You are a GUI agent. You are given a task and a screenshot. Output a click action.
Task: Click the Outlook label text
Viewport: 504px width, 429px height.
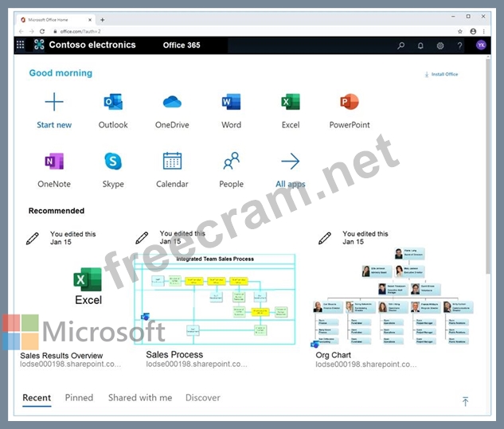click(113, 125)
